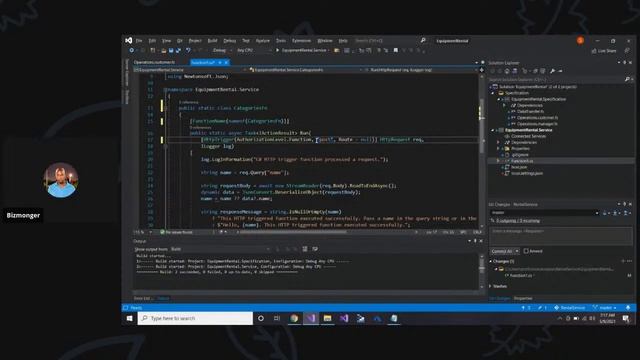Click the Windows Start button
Viewport: 640px width, 360px height.
point(129,318)
